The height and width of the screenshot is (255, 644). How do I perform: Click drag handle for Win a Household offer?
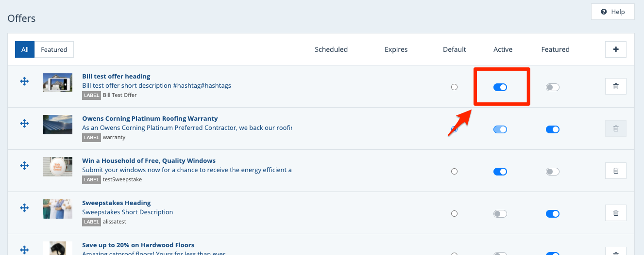click(x=24, y=166)
